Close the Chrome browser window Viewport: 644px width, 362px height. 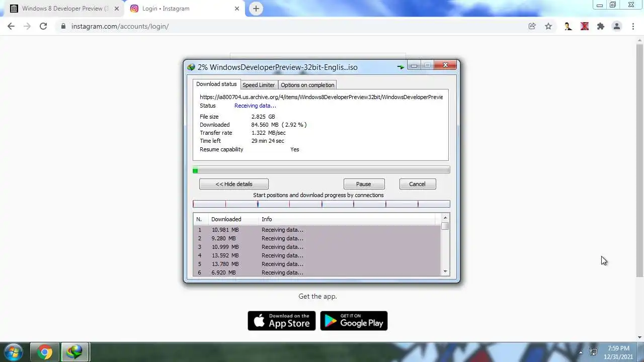pyautogui.click(x=631, y=5)
